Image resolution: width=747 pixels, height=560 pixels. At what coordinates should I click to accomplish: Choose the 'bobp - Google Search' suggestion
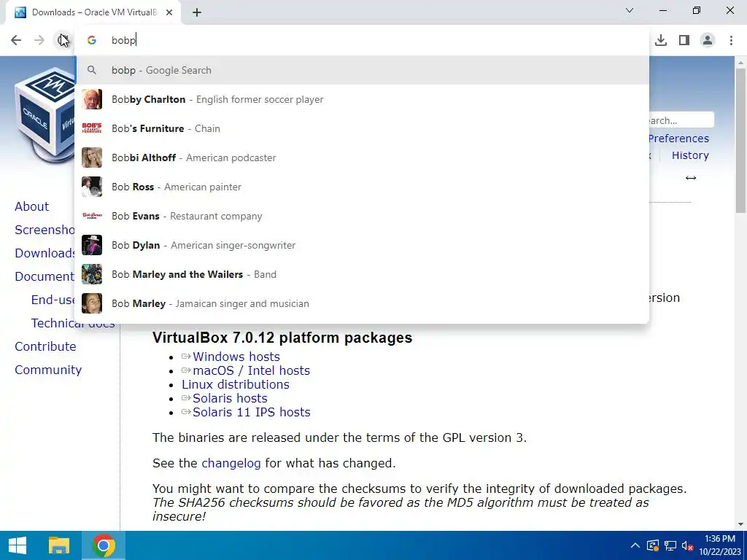coord(362,70)
